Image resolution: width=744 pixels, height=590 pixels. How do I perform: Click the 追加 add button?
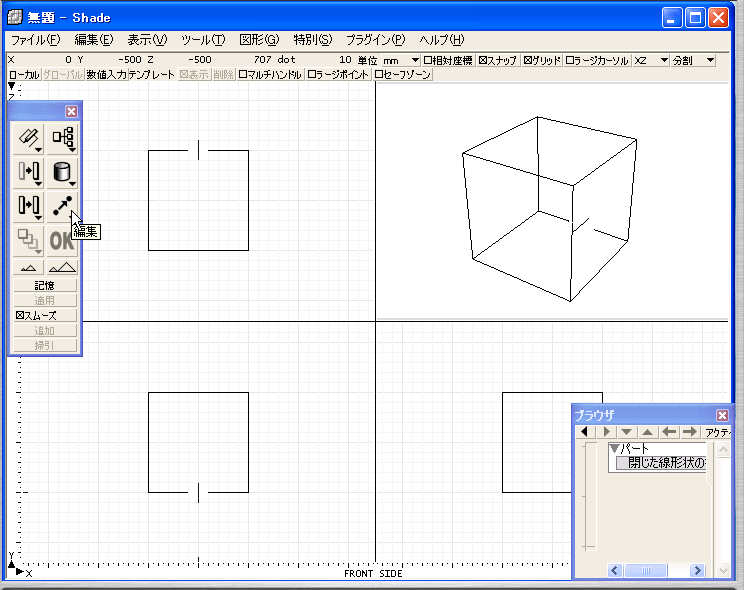coord(45,330)
